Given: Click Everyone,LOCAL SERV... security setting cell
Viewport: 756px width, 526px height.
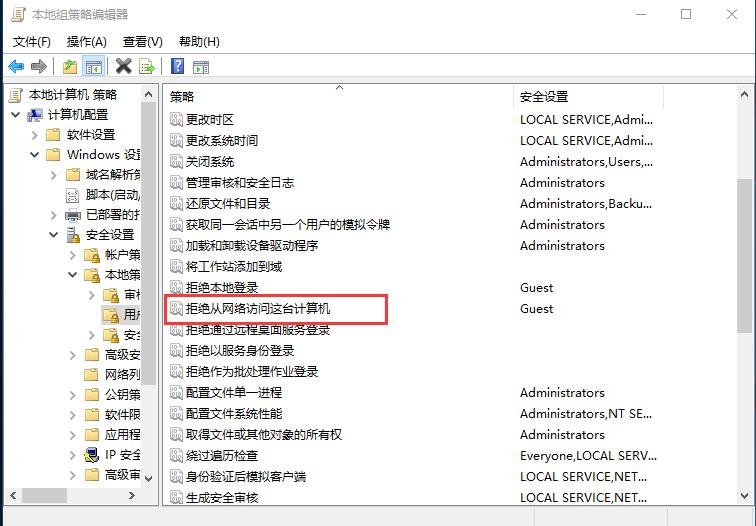Looking at the screenshot, I should pos(588,456).
